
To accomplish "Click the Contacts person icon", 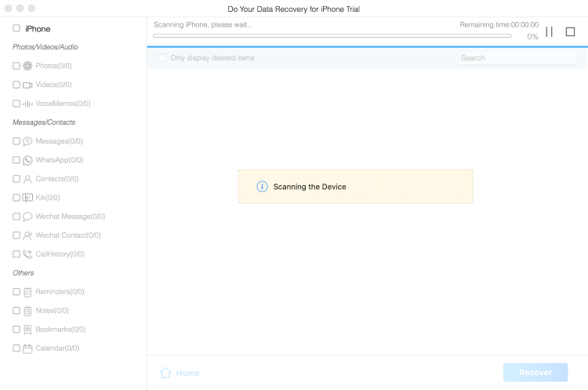I will 27,179.
